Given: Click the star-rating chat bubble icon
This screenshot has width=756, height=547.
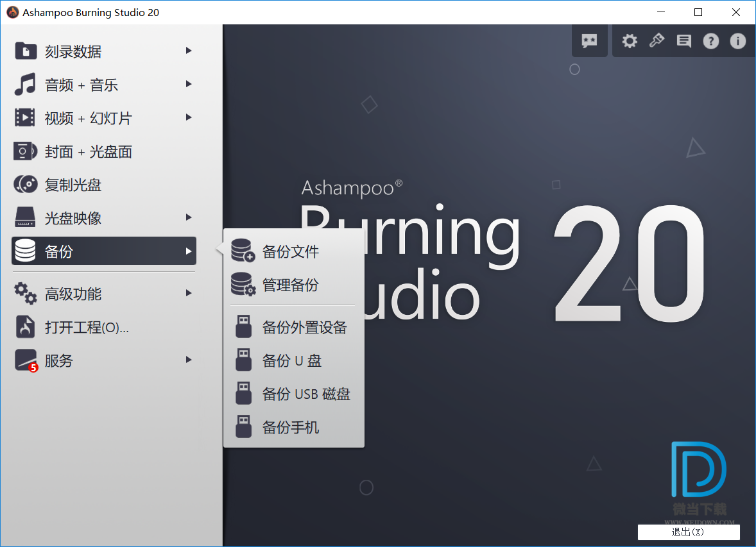Looking at the screenshot, I should click(x=589, y=41).
